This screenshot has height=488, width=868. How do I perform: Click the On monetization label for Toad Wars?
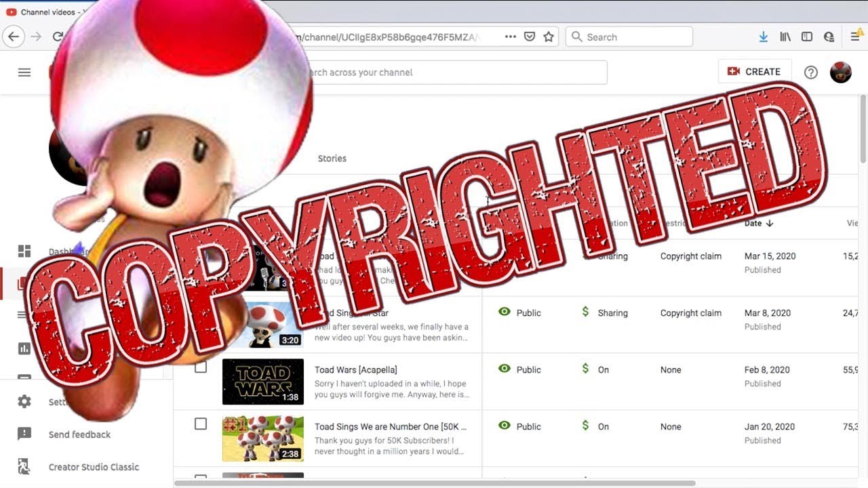pos(604,370)
